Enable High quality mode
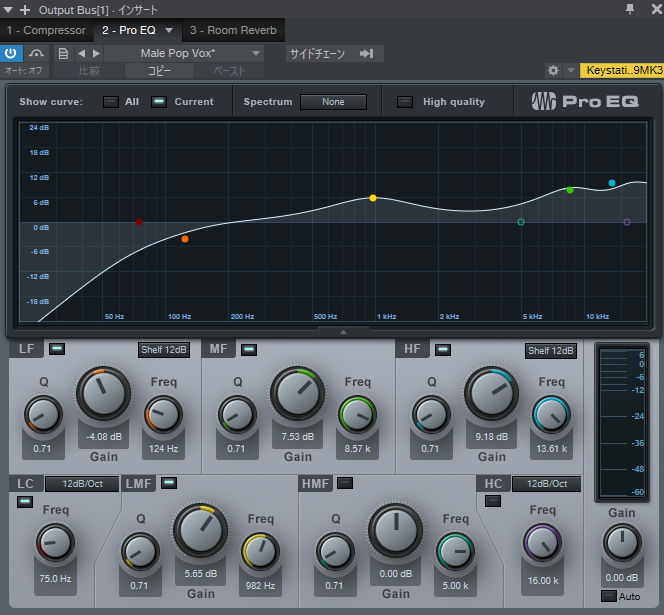Image resolution: width=664 pixels, height=615 pixels. 405,102
